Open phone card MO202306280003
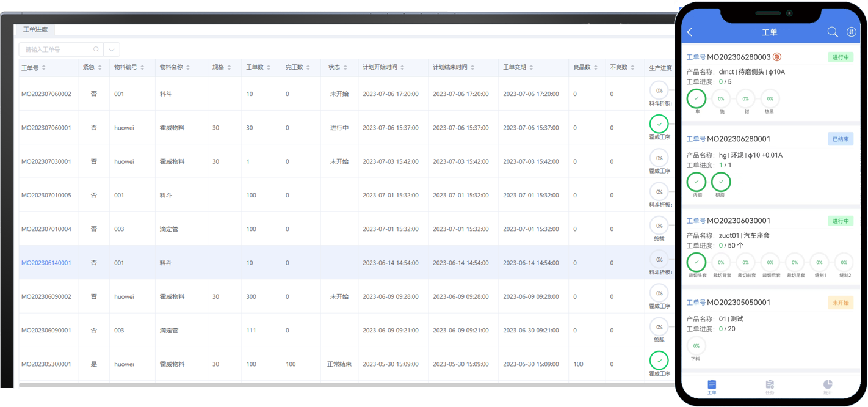868x407 pixels. pyautogui.click(x=769, y=82)
